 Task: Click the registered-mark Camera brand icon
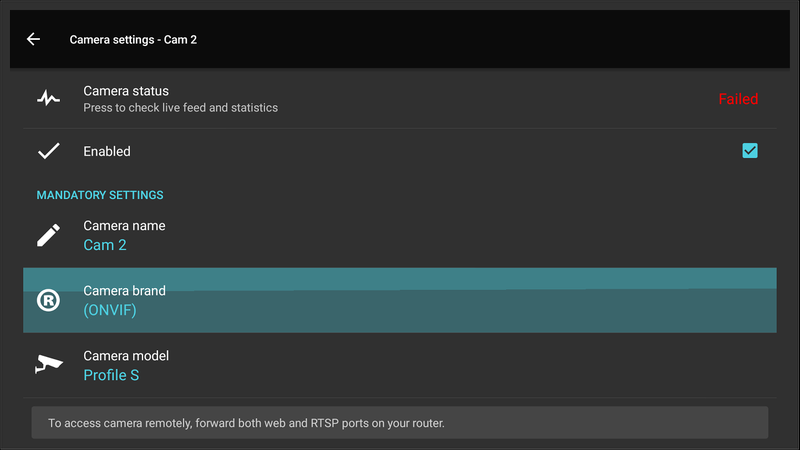click(x=48, y=300)
